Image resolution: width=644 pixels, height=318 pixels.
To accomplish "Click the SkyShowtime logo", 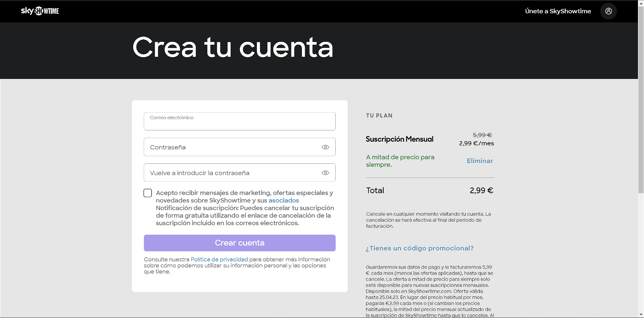I will (x=40, y=11).
